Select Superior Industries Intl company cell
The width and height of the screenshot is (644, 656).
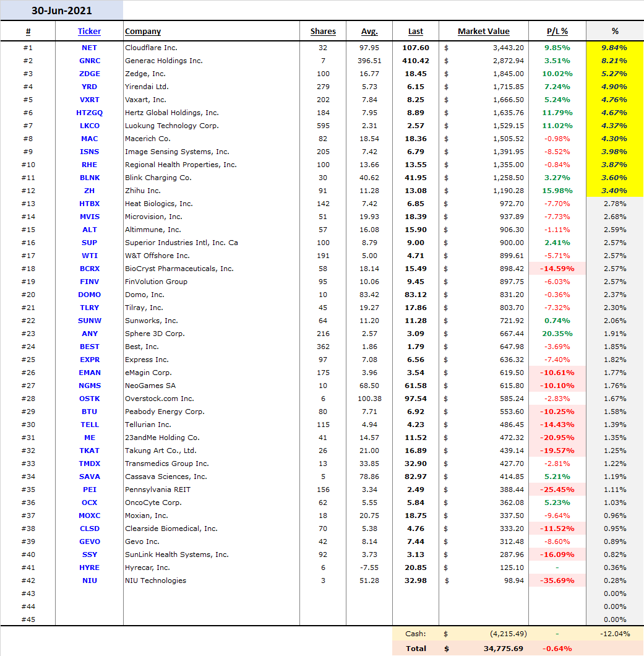[212, 242]
